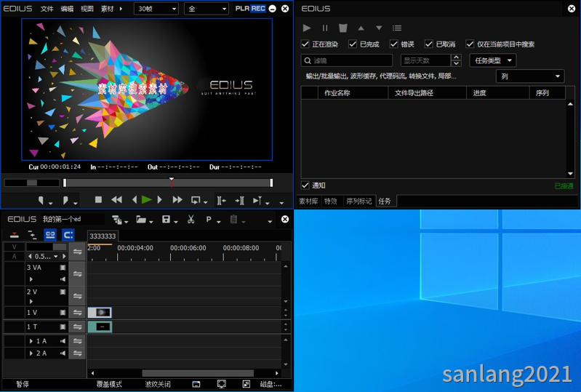
Task: Open the 全 quality dropdown
Action: (207, 9)
